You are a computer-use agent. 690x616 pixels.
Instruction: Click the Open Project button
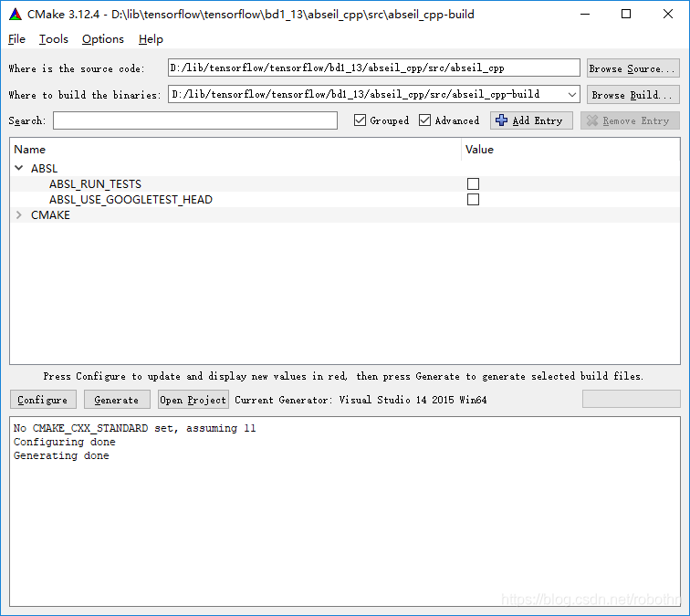[193, 400]
